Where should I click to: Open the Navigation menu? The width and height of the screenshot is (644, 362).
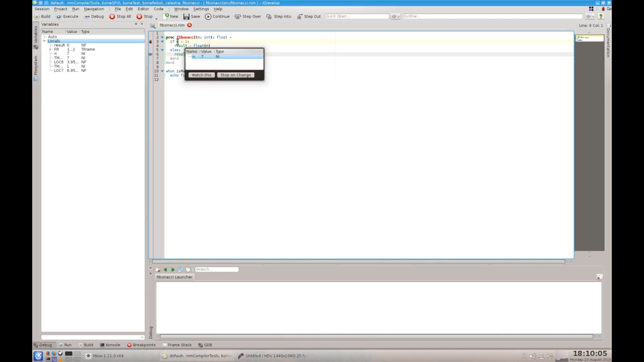click(94, 9)
